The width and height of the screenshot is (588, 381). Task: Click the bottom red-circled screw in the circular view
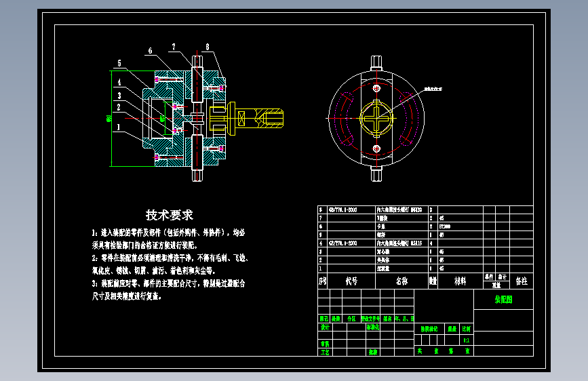(x=376, y=149)
